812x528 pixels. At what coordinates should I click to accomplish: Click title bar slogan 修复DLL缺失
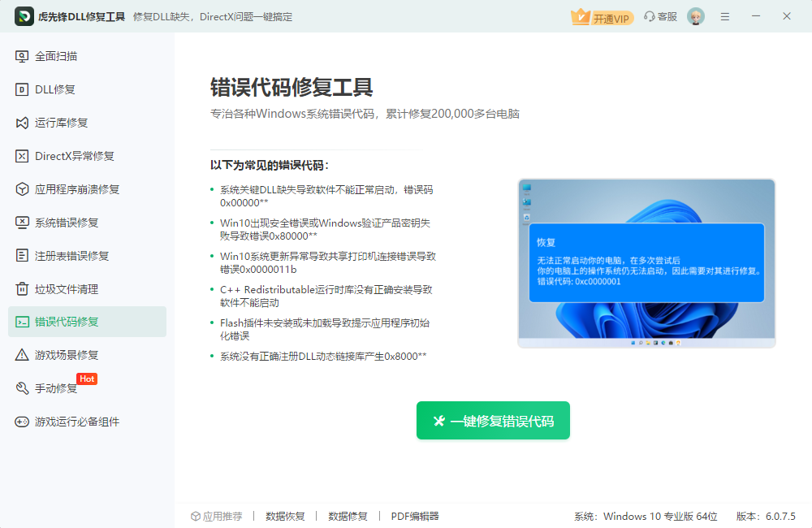pyautogui.click(x=212, y=16)
